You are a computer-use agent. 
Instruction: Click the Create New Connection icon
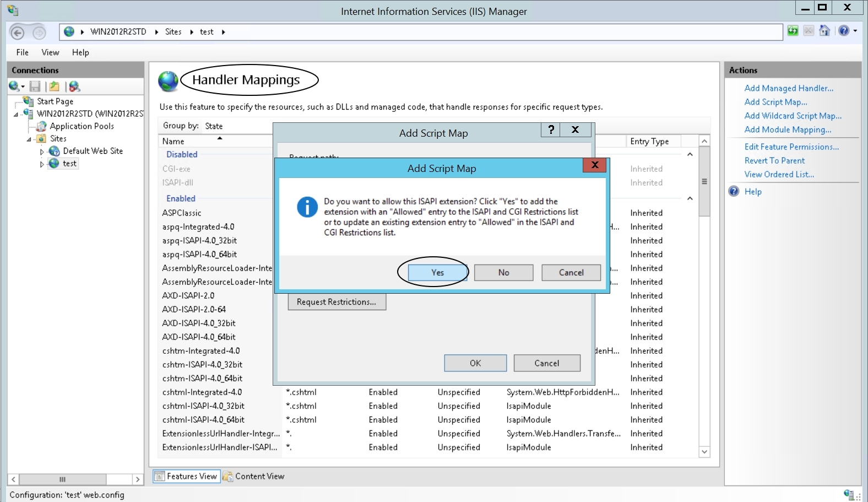pos(15,86)
